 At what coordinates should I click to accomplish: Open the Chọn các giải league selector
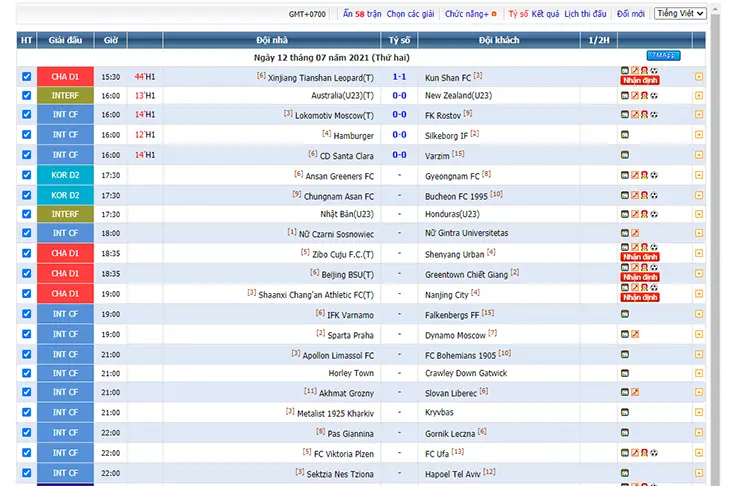click(410, 14)
